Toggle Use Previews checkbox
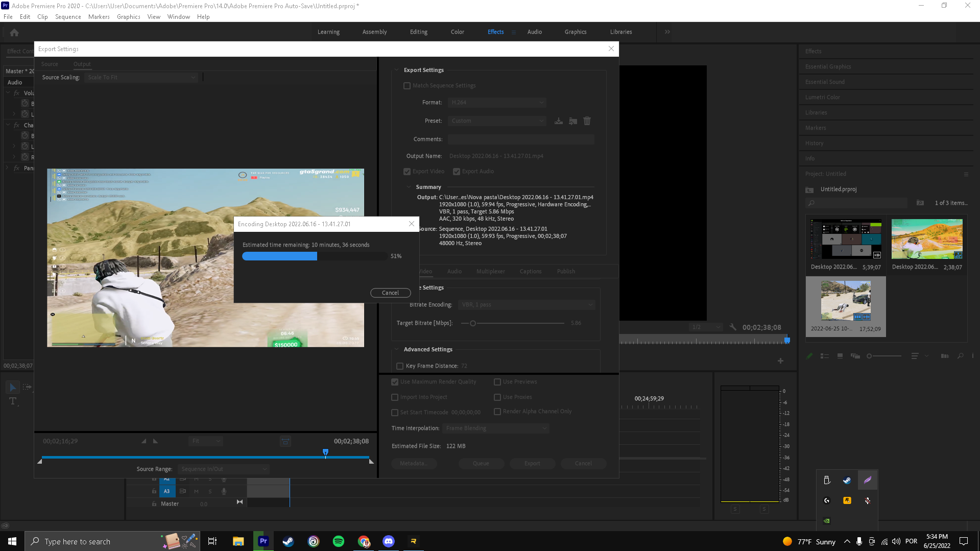The width and height of the screenshot is (980, 551). pyautogui.click(x=497, y=382)
